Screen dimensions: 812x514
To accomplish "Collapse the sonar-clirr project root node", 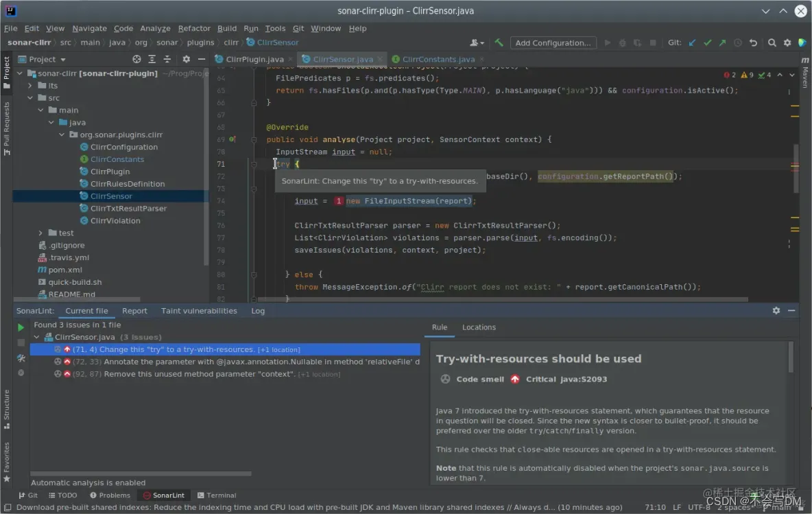I will point(20,73).
